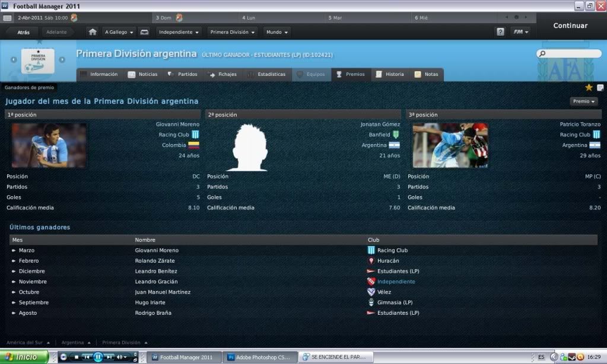Open the Independiente link in the winners table
This screenshot has height=364, width=607.
396,282
